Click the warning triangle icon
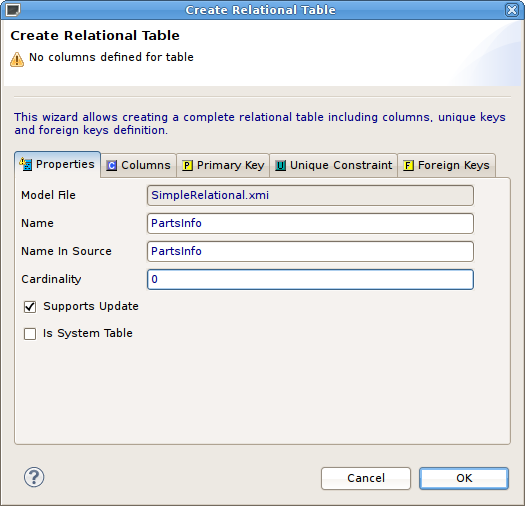Viewport: 525px width, 506px height. 17,60
